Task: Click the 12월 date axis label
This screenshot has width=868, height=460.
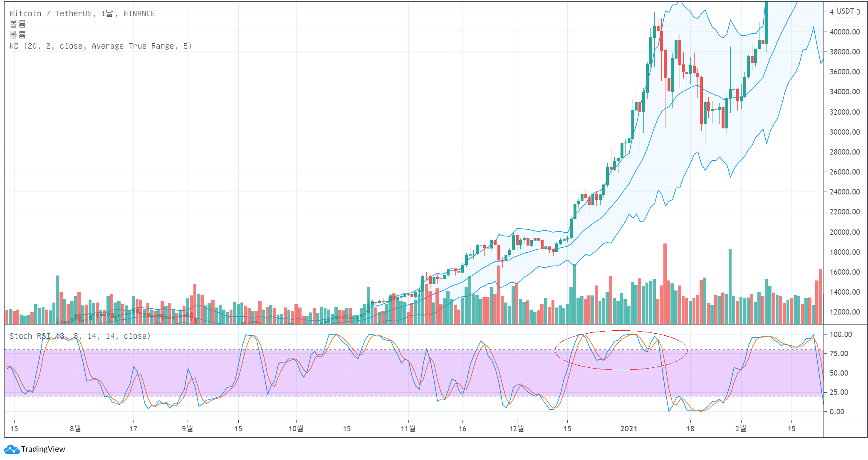Action: (x=517, y=428)
